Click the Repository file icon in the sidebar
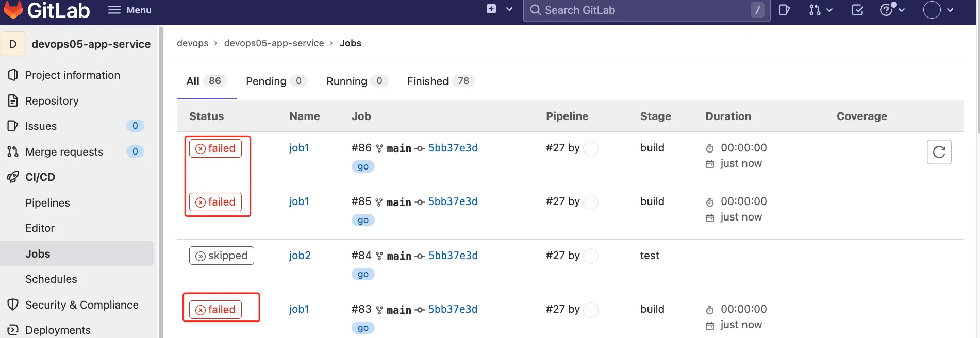The image size is (980, 338). coord(13,100)
